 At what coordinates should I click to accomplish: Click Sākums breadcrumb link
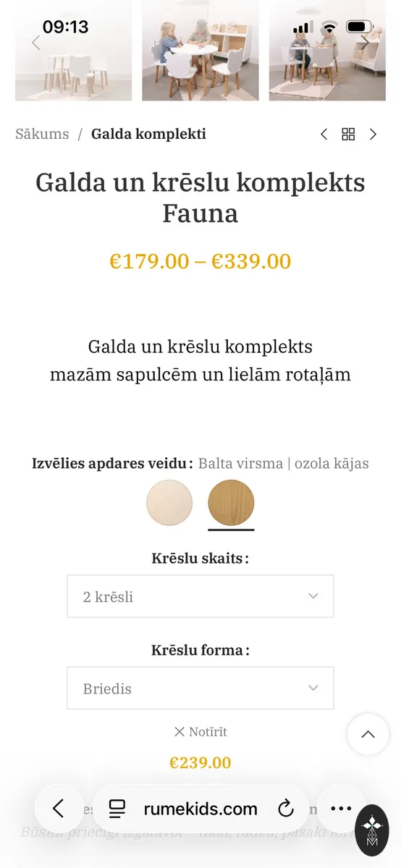pyautogui.click(x=42, y=134)
